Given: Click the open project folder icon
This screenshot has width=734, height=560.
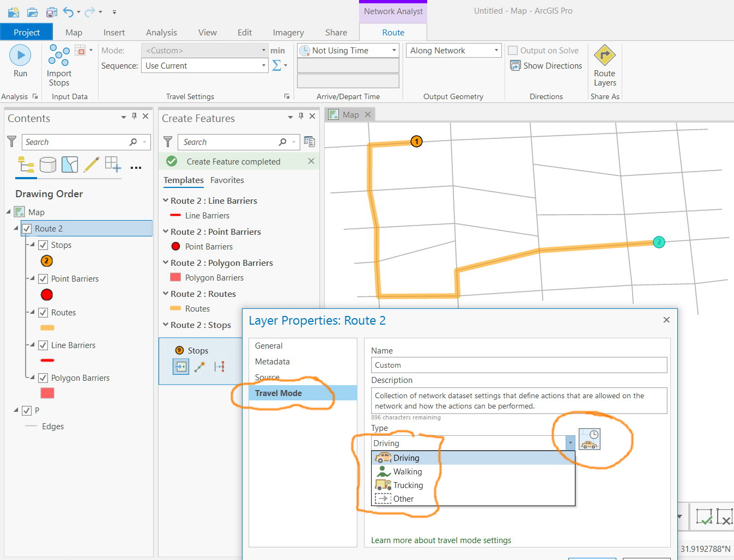Looking at the screenshot, I should 33,11.
